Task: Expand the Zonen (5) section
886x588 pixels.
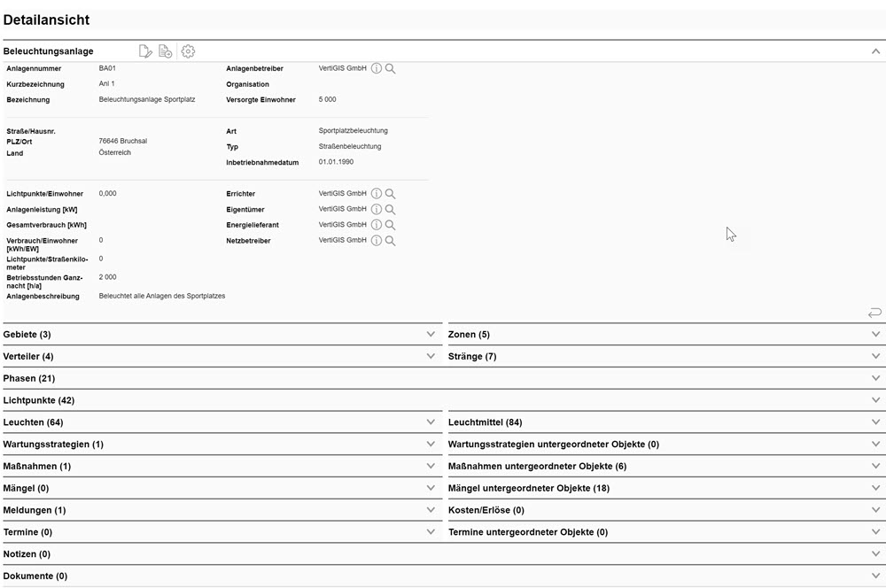Action: pos(875,335)
